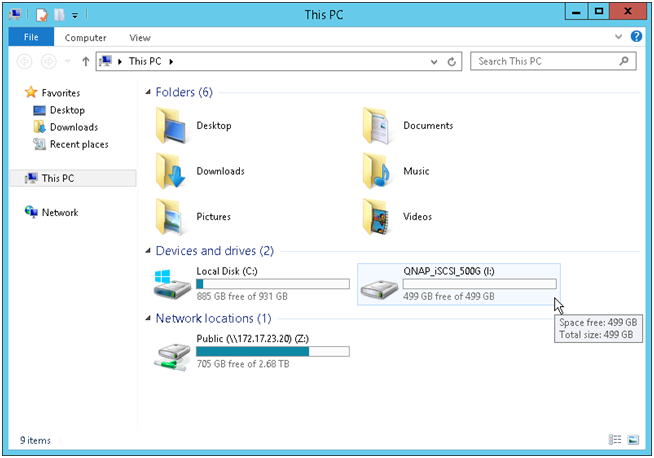Open the Music folder icon
The width and height of the screenshot is (654, 458).
pyautogui.click(x=379, y=171)
